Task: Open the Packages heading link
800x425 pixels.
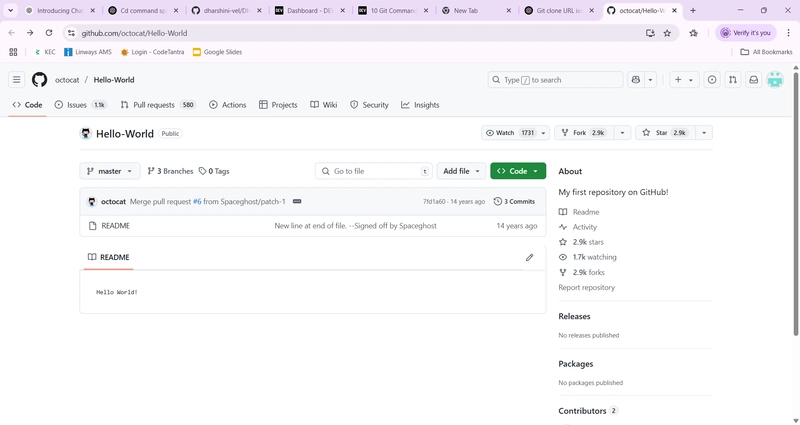Action: (x=576, y=364)
